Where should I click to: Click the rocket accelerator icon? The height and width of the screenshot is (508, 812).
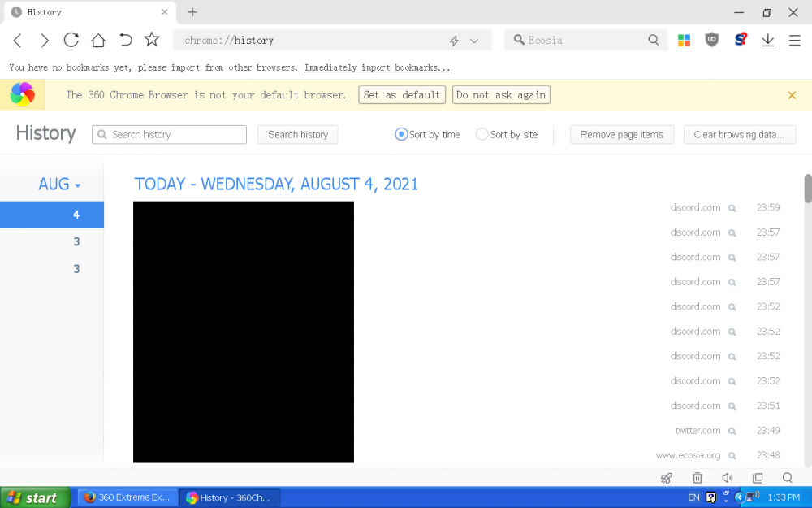pos(667,478)
